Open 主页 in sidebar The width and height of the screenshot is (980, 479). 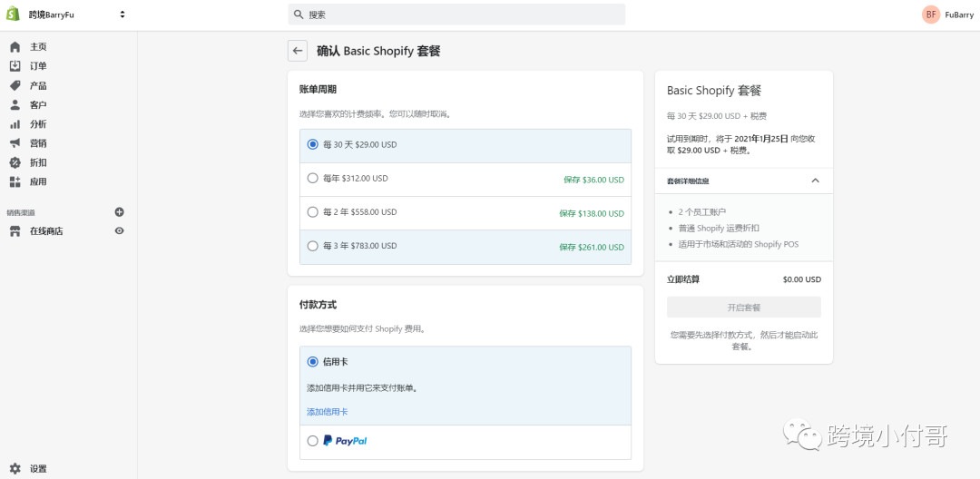pos(38,47)
